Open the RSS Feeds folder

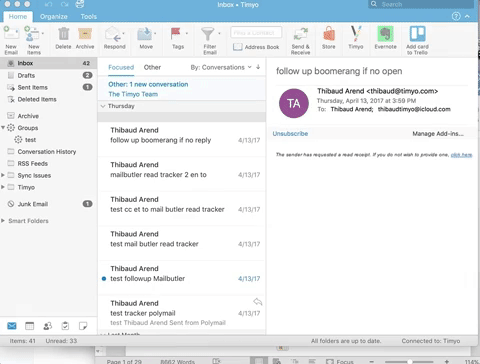coord(48,163)
